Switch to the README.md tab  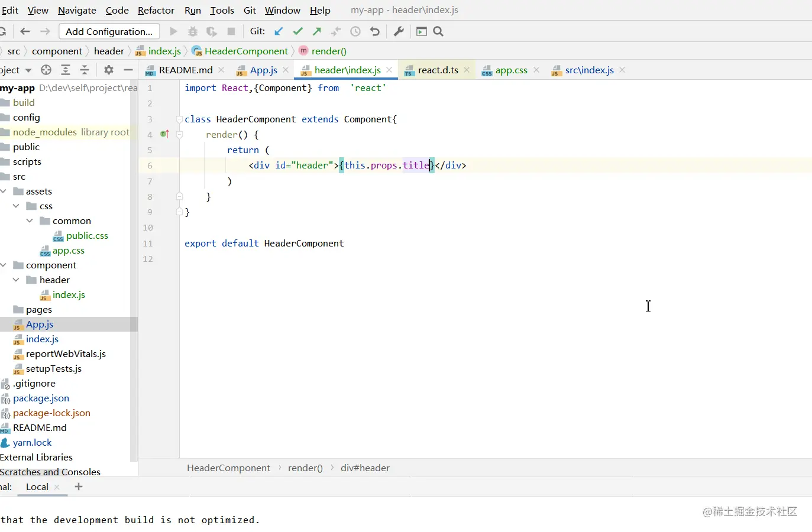pyautogui.click(x=185, y=70)
